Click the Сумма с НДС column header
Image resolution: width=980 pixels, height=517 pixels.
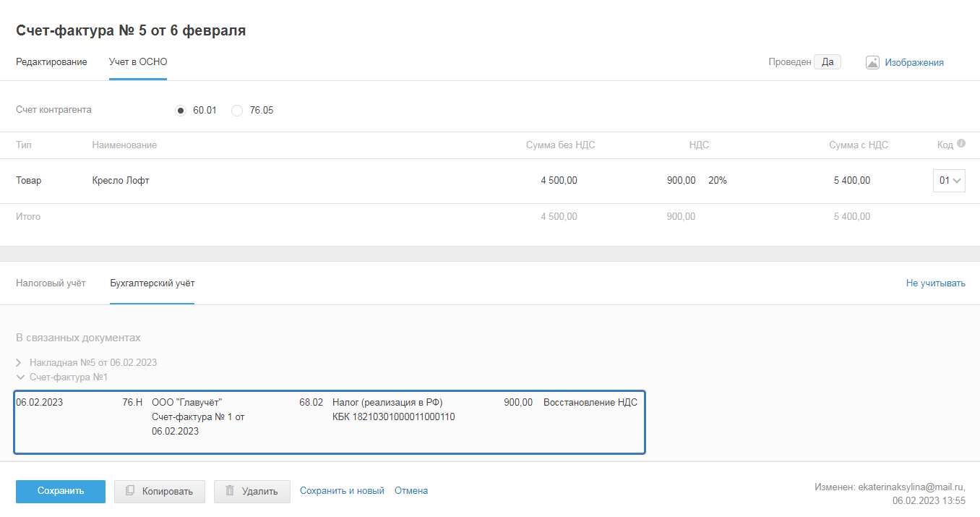point(859,145)
